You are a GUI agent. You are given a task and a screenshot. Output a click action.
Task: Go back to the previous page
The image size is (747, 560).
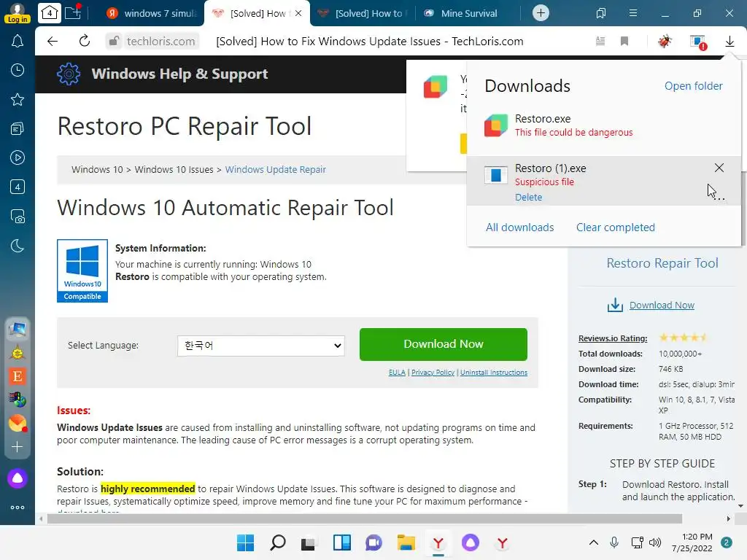pyautogui.click(x=53, y=42)
